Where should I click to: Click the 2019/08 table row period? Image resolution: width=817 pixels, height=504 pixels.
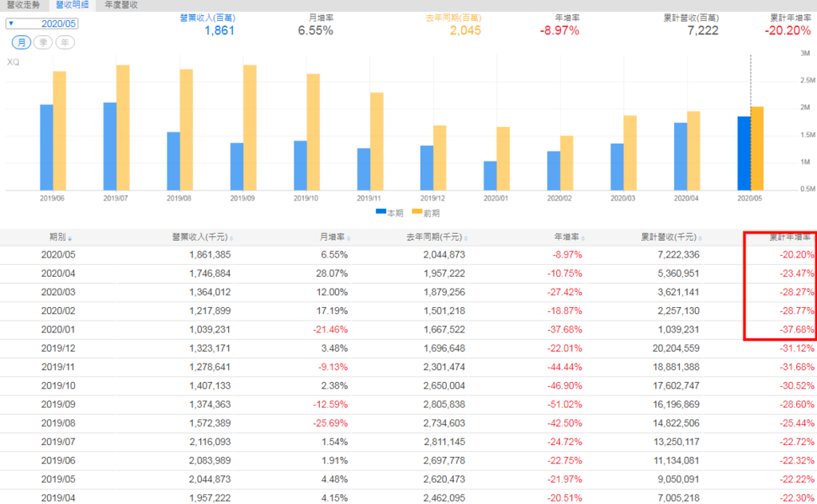point(58,423)
